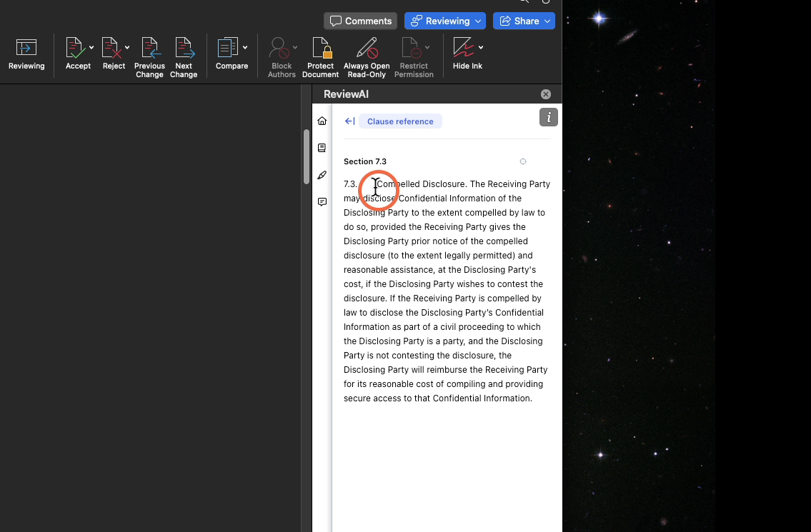Click the text 'reasonable assistance' in the clause

coord(389,270)
